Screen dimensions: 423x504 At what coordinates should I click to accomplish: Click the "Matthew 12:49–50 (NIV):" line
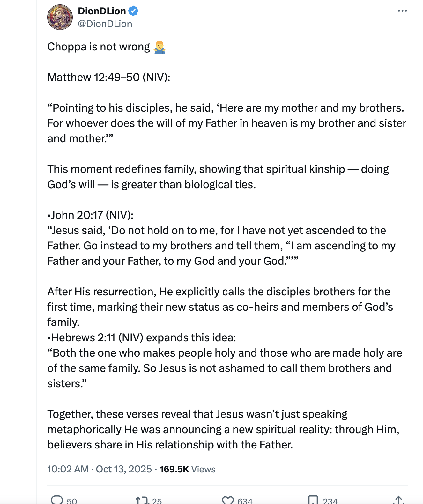(x=109, y=78)
